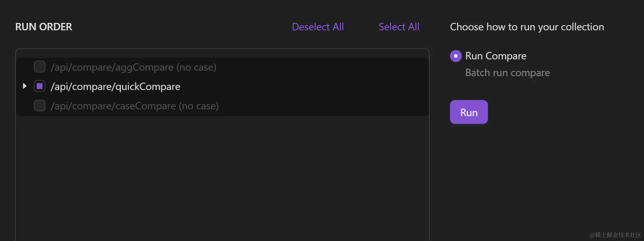Toggle quickCompare selection via its purple checkbox
Screen dimensions: 644x241
pyautogui.click(x=39, y=86)
